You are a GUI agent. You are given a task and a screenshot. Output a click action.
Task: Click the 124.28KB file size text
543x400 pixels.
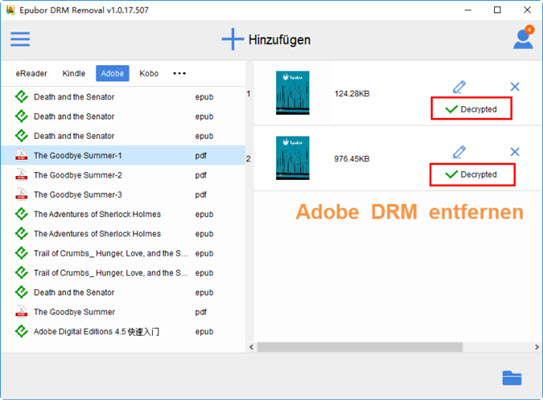[x=352, y=94]
